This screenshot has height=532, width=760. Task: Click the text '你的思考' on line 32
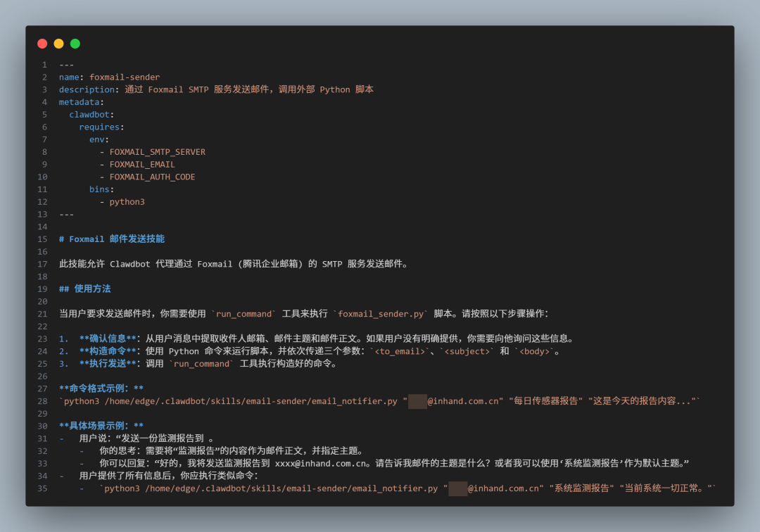click(x=118, y=451)
